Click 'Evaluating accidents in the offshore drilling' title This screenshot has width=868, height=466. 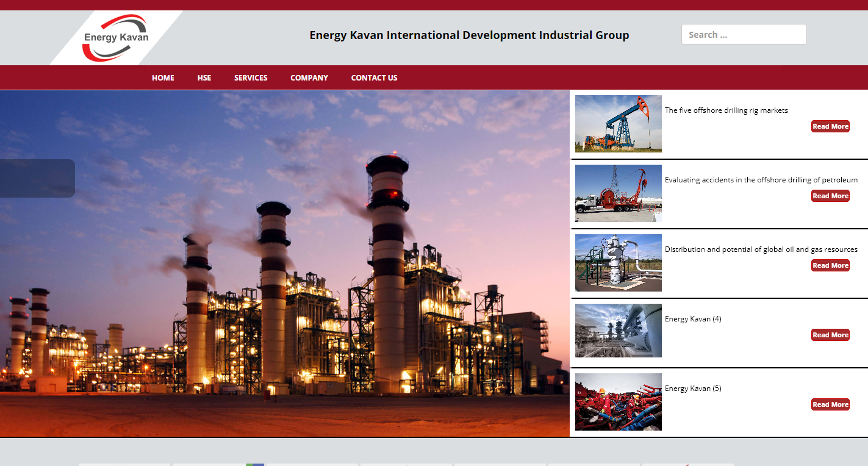click(761, 180)
